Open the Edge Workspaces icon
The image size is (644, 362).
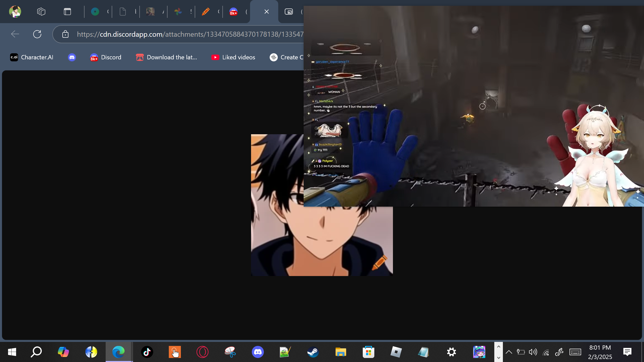(x=41, y=12)
